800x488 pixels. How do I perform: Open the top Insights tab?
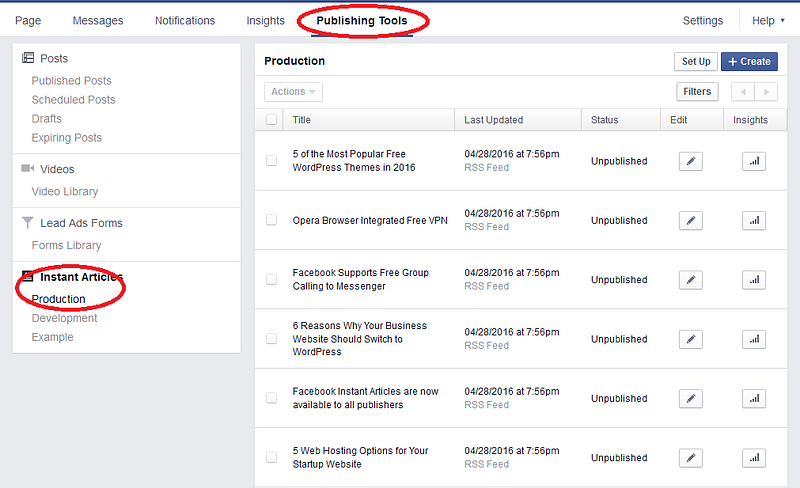[x=265, y=20]
